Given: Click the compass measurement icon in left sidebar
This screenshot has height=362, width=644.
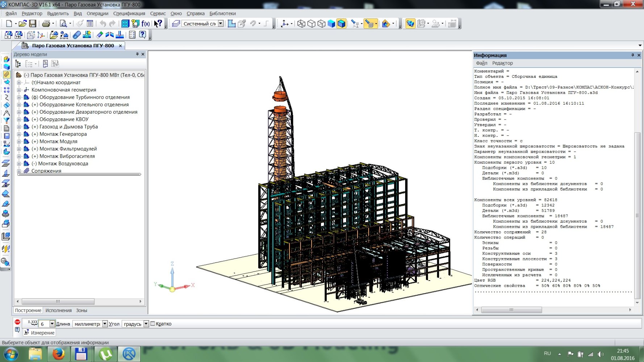Looking at the screenshot, I should (x=7, y=113).
